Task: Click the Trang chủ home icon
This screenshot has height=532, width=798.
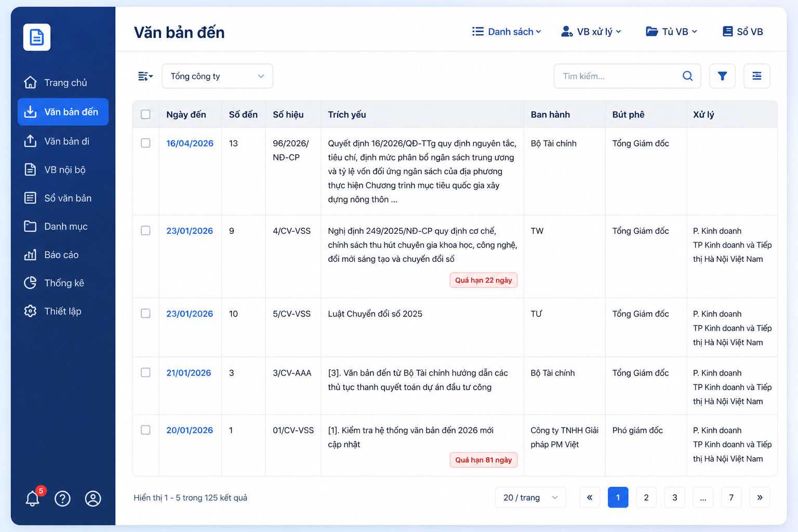Action: point(31,83)
